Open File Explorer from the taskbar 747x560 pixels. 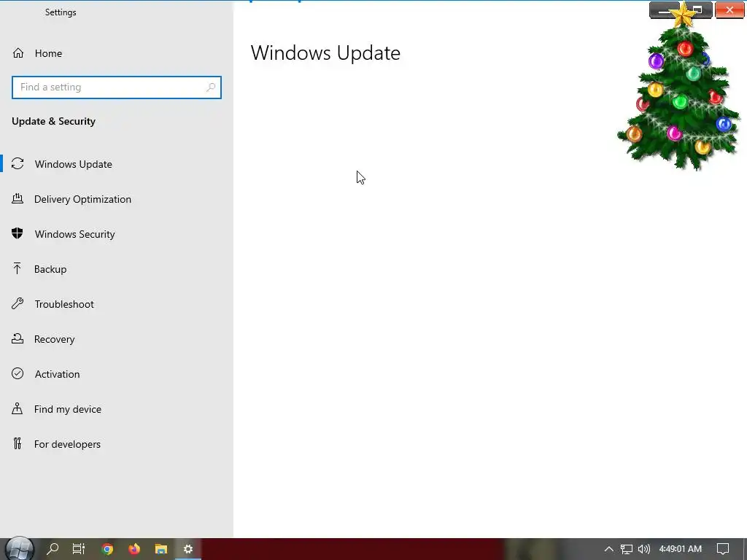tap(161, 550)
